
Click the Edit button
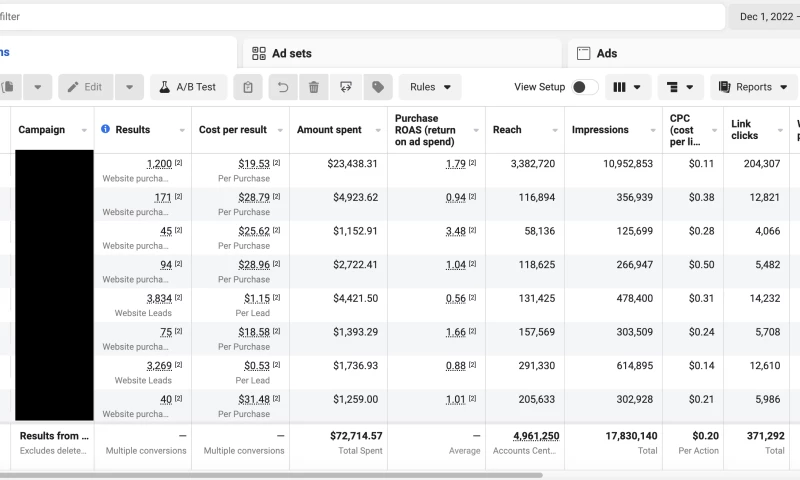86,87
